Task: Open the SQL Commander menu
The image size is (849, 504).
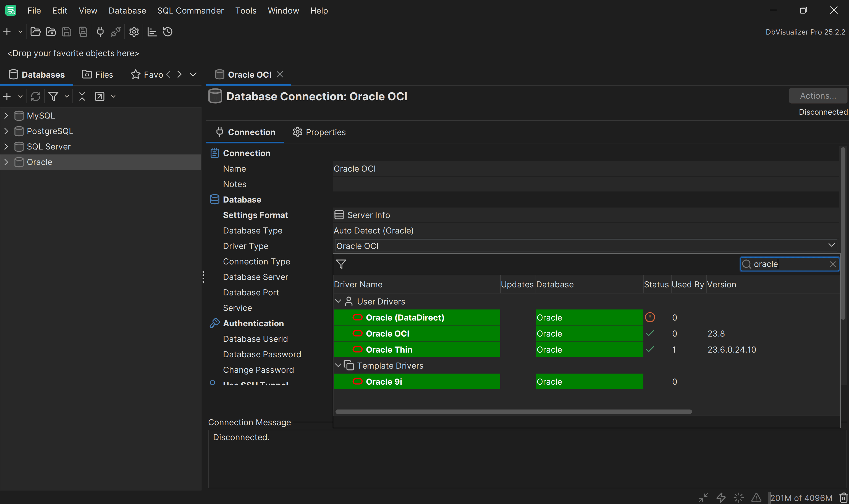Action: [190, 11]
